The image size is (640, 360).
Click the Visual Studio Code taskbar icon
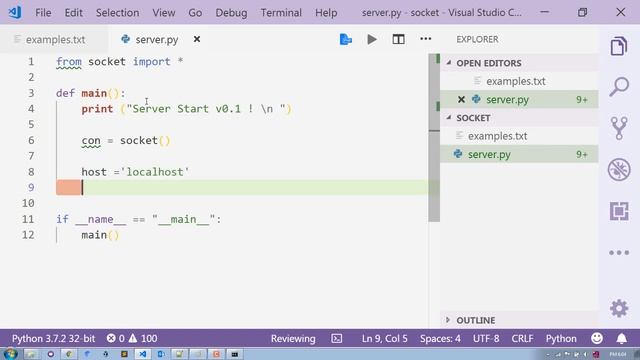click(142, 354)
